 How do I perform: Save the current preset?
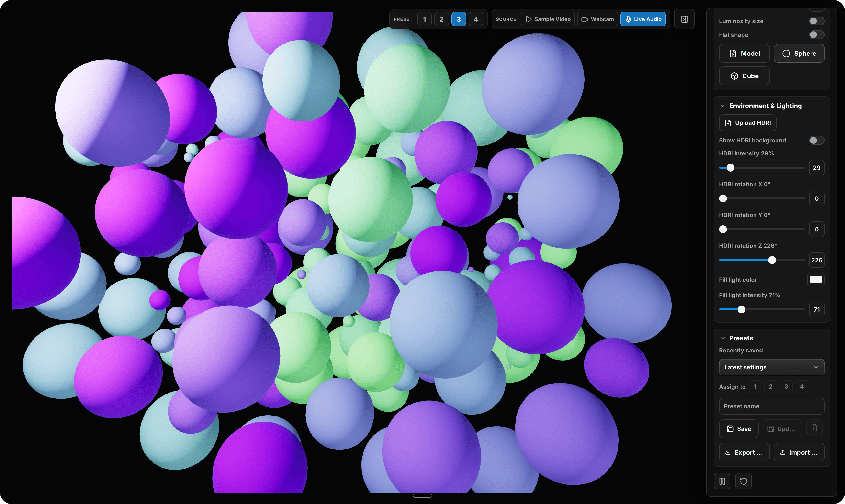click(x=739, y=429)
